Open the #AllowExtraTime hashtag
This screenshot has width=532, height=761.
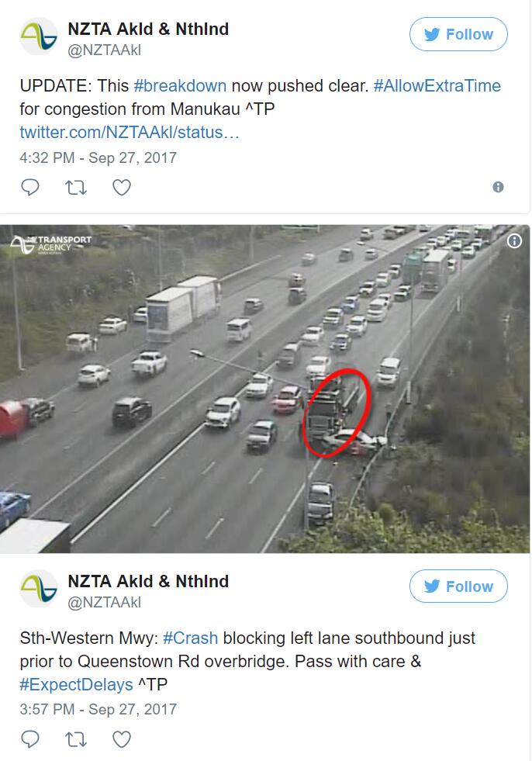coord(437,85)
